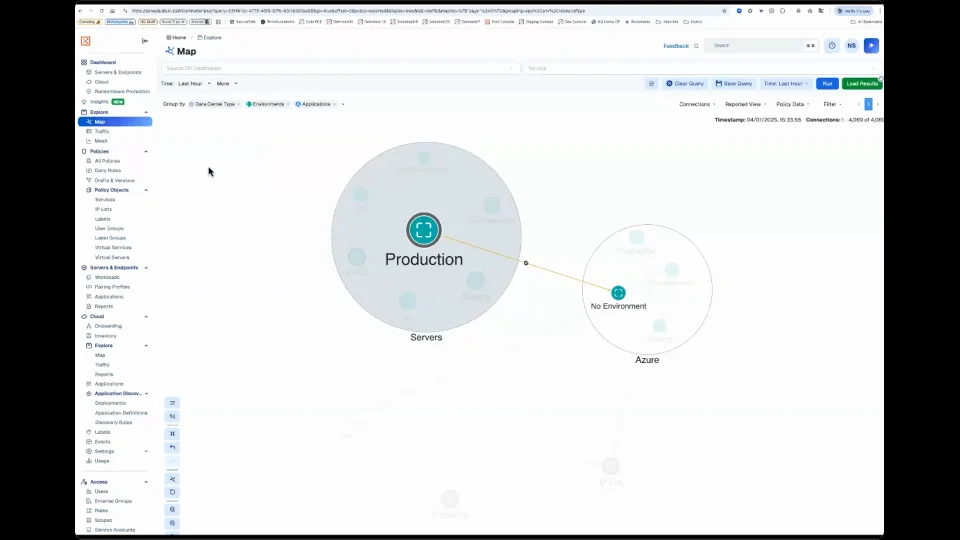960x540 pixels.
Task: Click the midpoint dot on the connection link
Action: [x=526, y=263]
